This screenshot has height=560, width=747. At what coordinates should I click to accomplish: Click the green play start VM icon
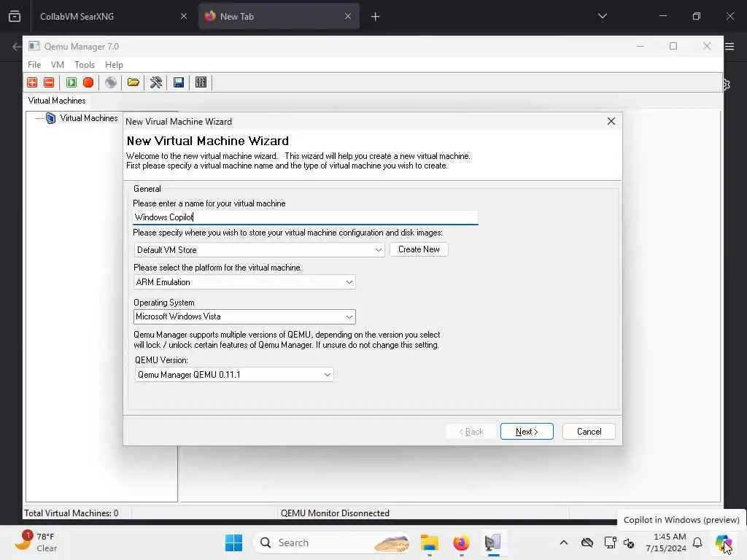coord(71,82)
